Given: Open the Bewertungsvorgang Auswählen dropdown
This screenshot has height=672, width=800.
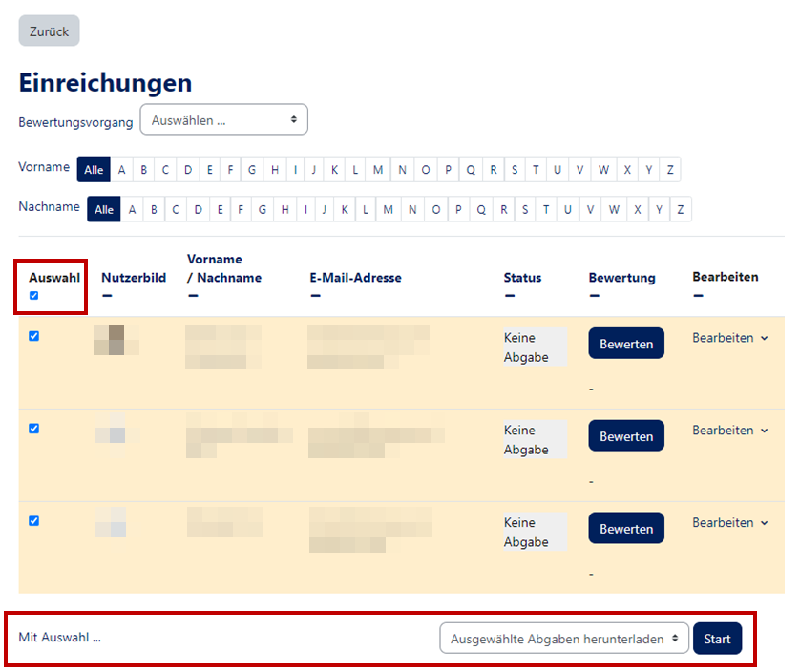Looking at the screenshot, I should pos(223,120).
